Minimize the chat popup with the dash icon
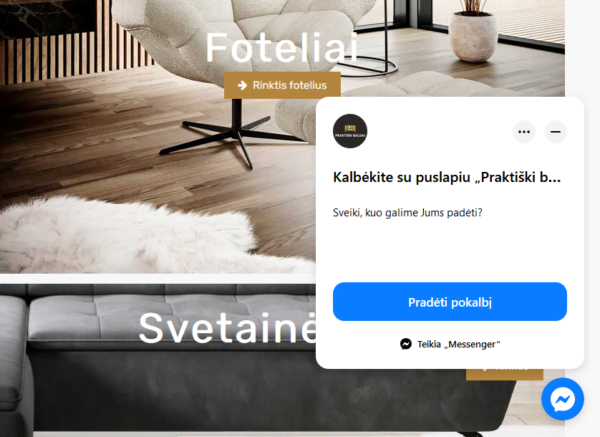 pyautogui.click(x=556, y=132)
